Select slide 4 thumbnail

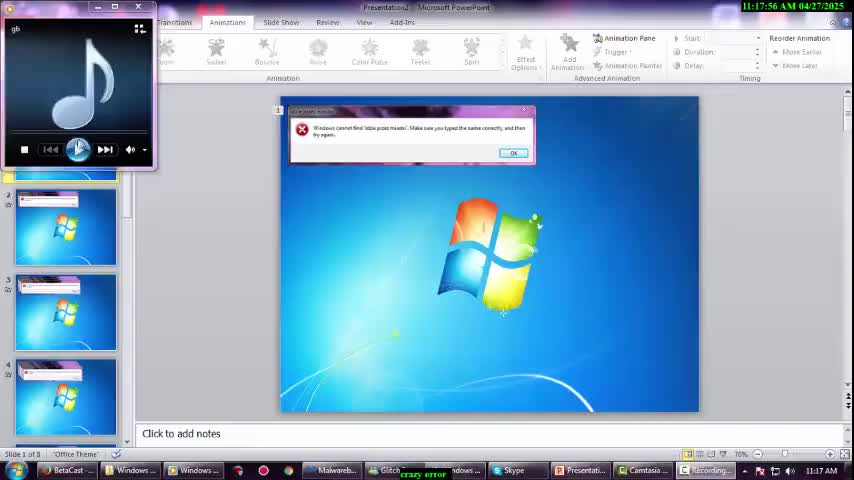coord(66,397)
